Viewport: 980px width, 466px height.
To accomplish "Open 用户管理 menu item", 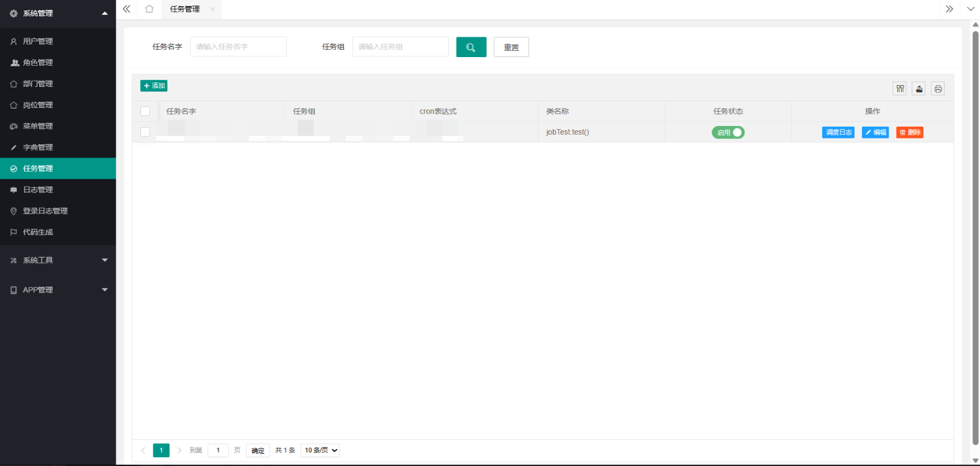I will pos(58,42).
